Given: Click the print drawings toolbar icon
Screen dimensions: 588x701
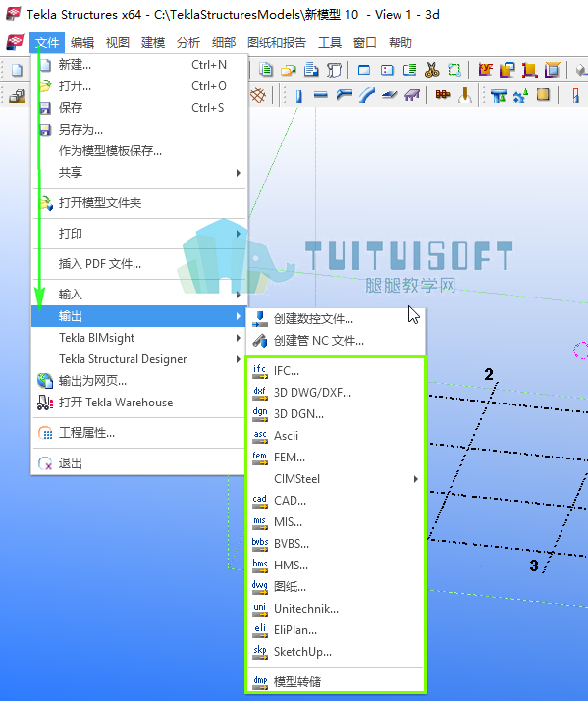Looking at the screenshot, I should (311, 70).
